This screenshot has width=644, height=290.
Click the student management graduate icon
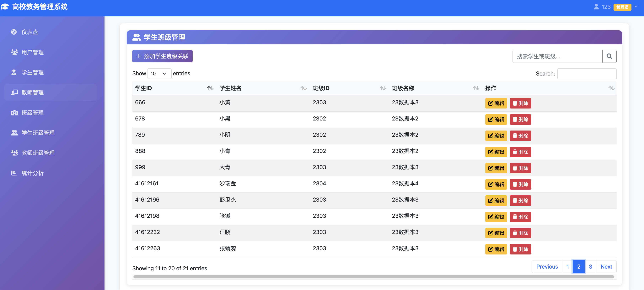point(14,72)
